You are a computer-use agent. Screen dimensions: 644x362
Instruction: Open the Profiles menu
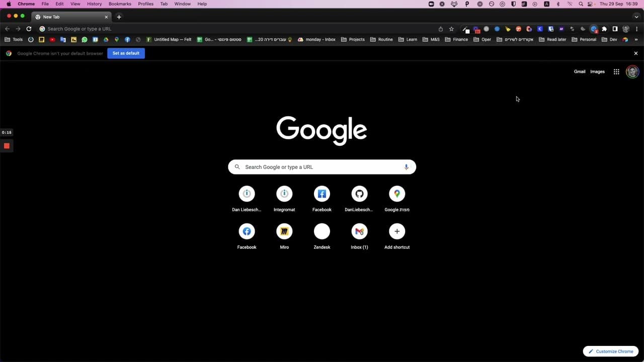point(146,4)
